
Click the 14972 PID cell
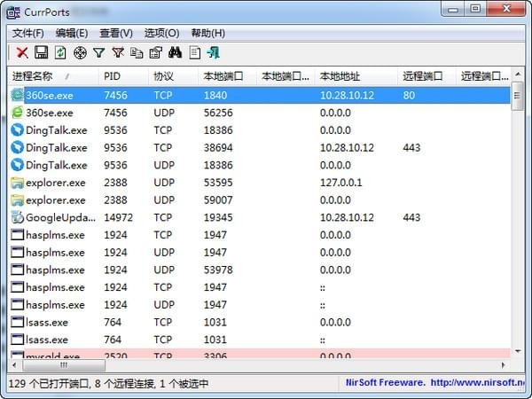(119, 217)
